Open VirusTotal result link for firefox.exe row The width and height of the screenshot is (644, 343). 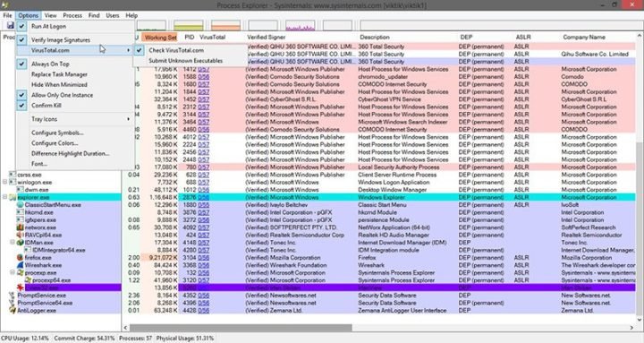pyautogui.click(x=203, y=257)
